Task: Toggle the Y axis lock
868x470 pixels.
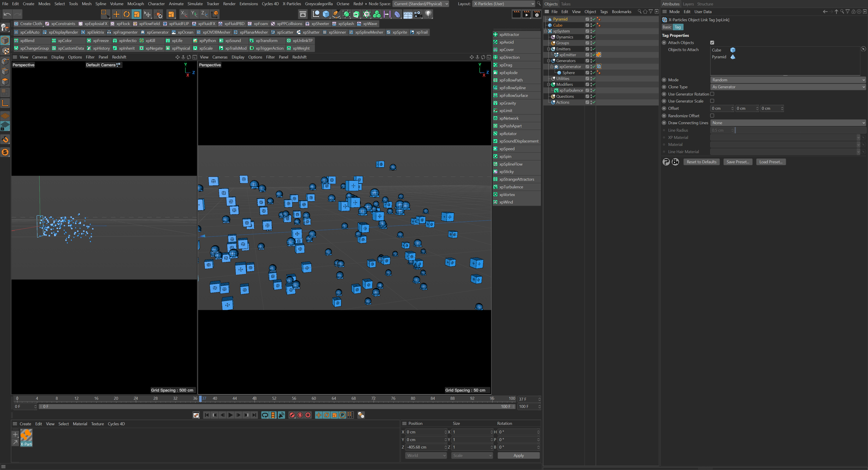Action: (194, 14)
